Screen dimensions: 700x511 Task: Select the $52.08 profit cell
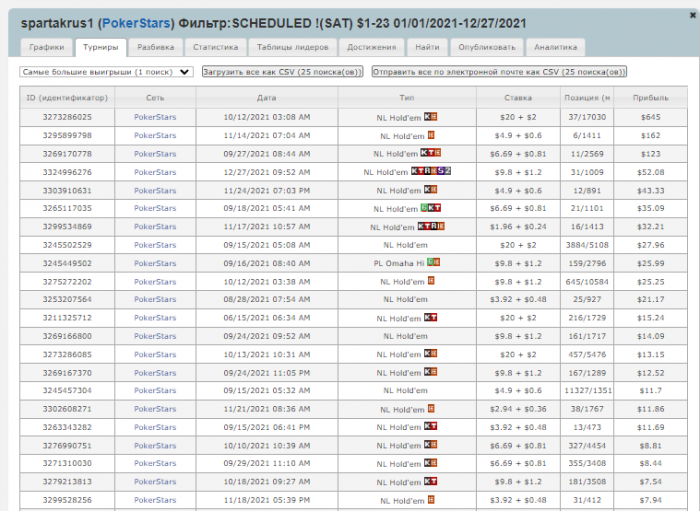pyautogui.click(x=650, y=172)
